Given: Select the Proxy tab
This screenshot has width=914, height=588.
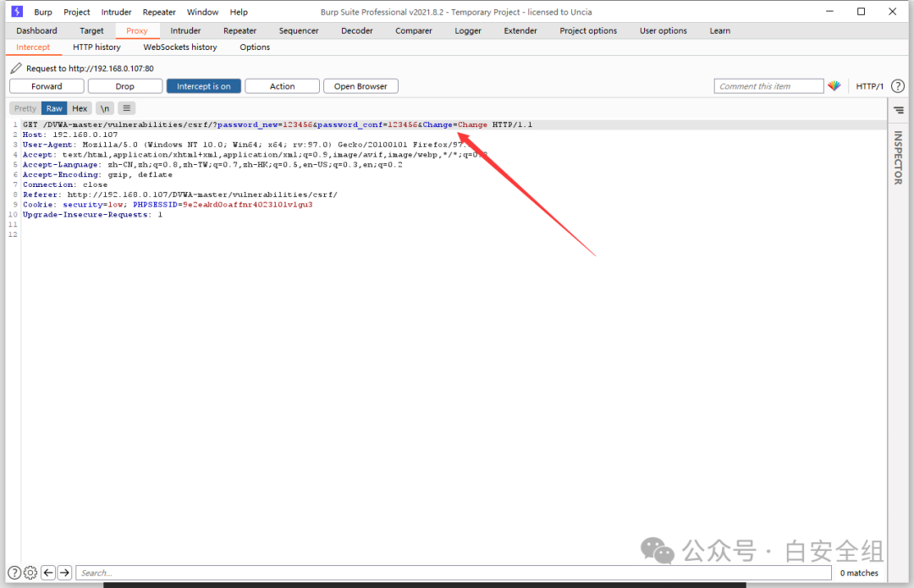Looking at the screenshot, I should tap(137, 30).
